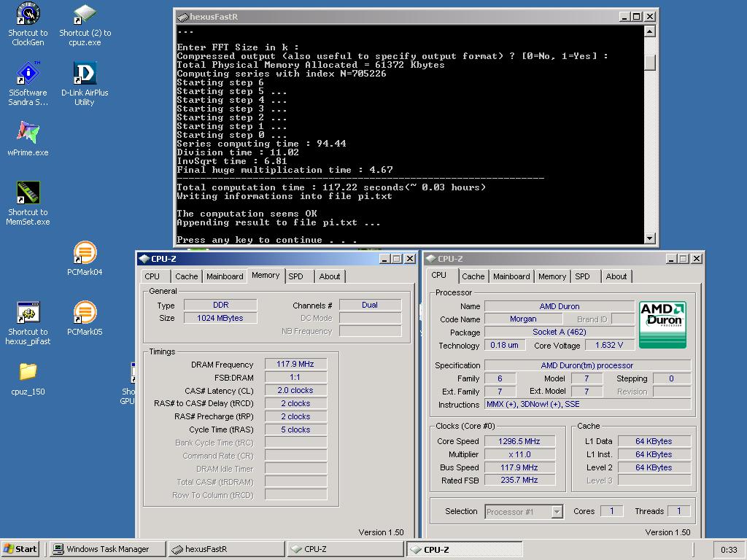
Task: Click the Level 2 cache 64 KBytes value
Action: [x=654, y=467]
